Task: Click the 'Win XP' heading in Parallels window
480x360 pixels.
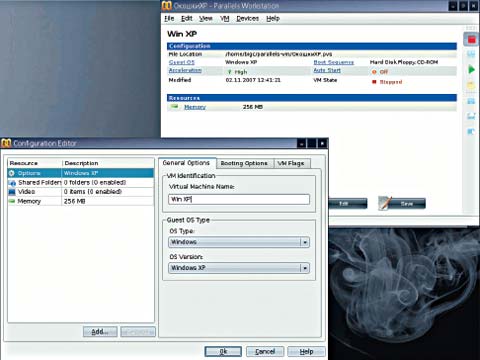Action: click(x=182, y=34)
